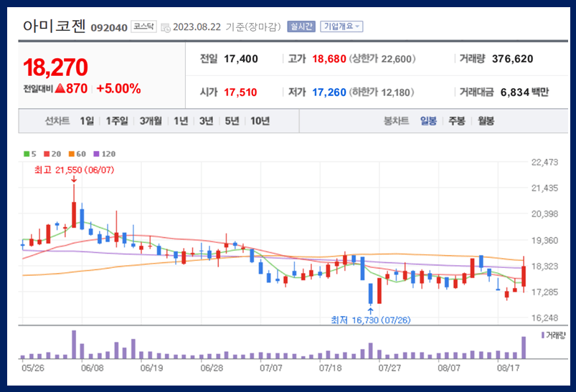This screenshot has height=392, width=576.
Task: Select the 10년 line chart tab
Action: (260, 121)
